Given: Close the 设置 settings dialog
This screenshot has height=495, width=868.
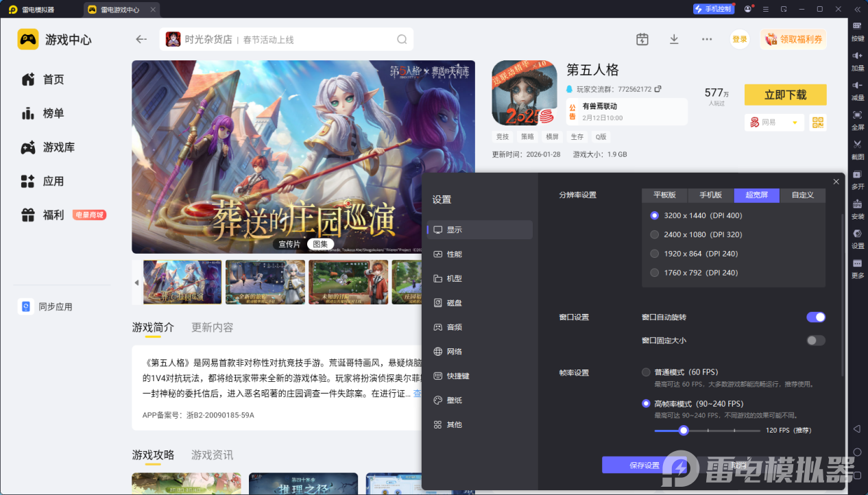Looking at the screenshot, I should tap(836, 182).
